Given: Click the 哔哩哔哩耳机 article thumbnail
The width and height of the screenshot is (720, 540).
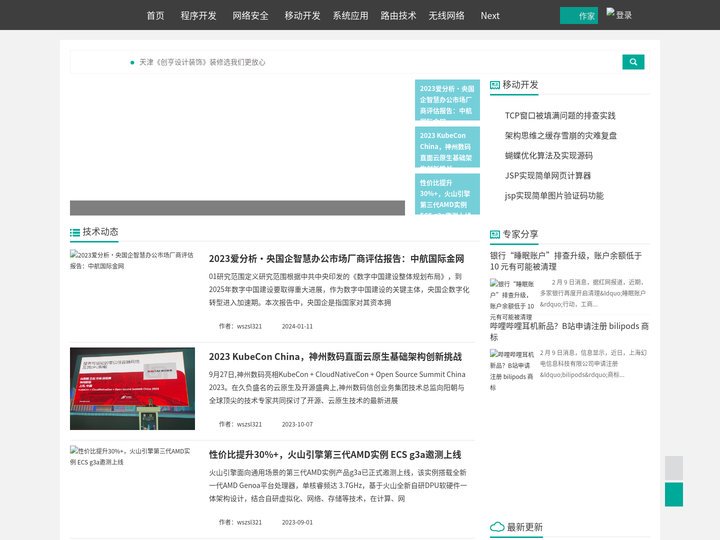Looking at the screenshot, I should (x=512, y=371).
